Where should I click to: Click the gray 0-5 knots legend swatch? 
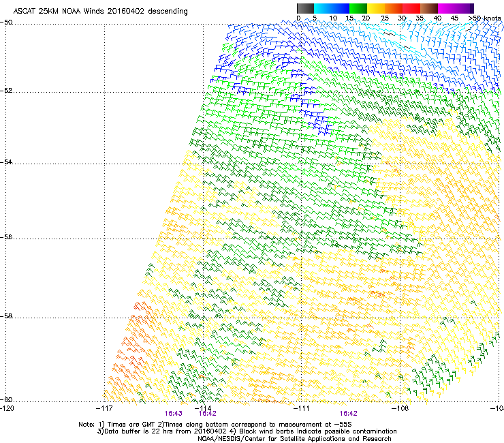(x=305, y=8)
